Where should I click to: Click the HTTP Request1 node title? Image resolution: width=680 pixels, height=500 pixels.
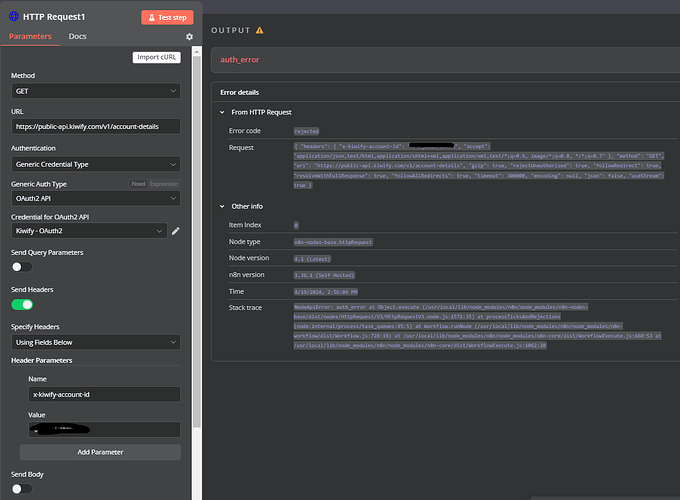click(x=54, y=17)
